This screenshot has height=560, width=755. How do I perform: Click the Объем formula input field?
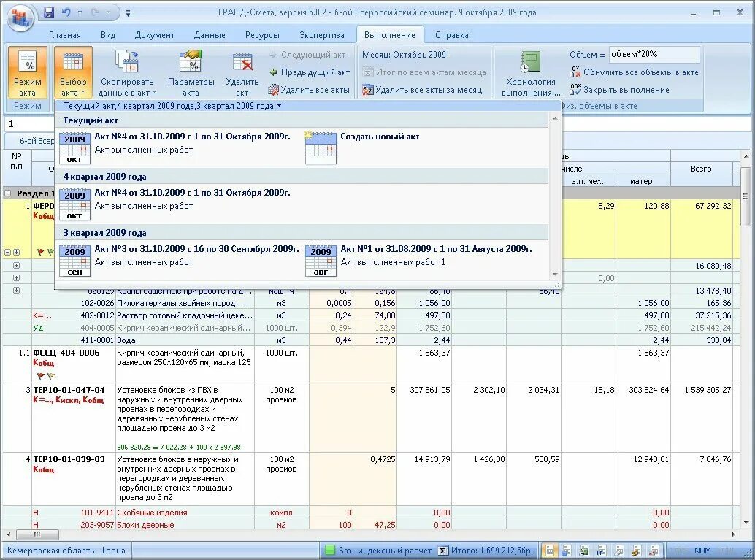pos(654,55)
